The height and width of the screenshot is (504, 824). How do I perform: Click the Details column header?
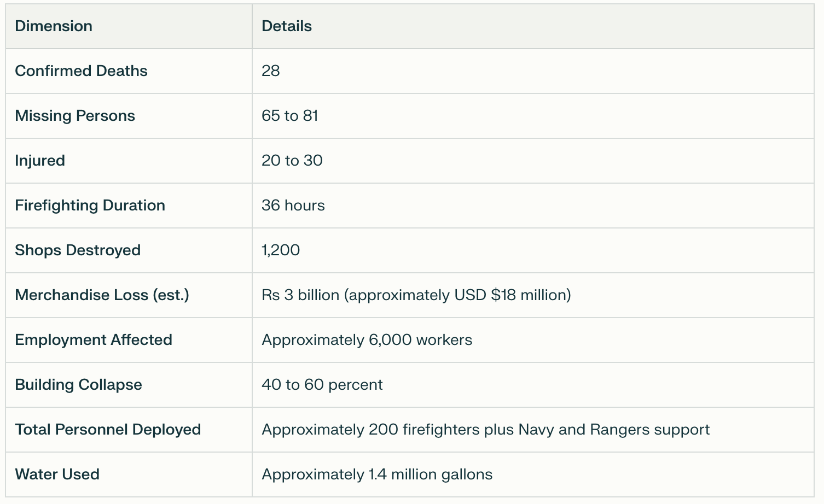(x=287, y=26)
